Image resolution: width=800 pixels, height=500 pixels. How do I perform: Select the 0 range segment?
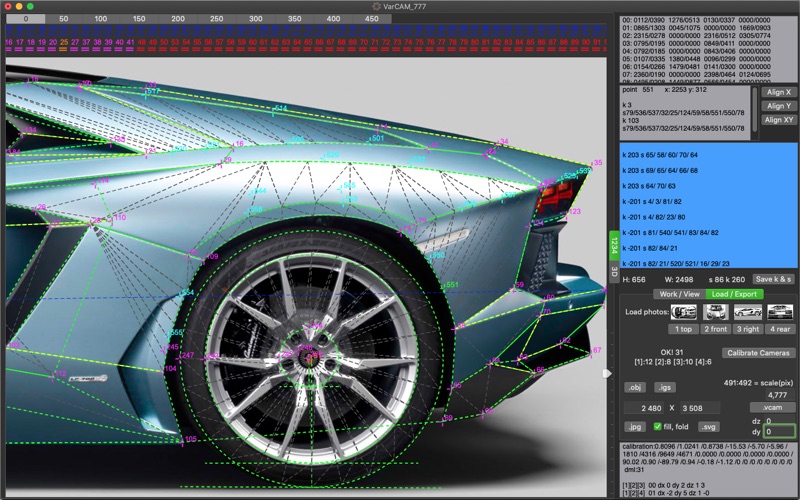tap(26, 19)
